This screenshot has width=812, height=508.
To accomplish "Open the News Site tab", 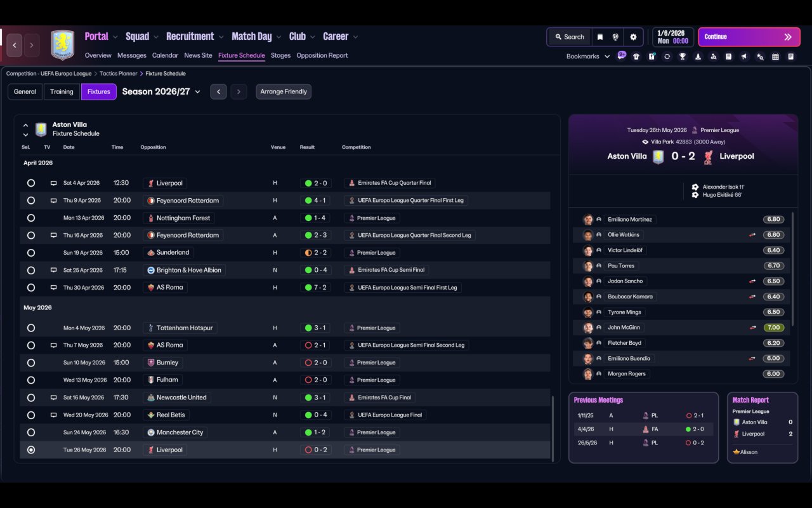I will click(198, 55).
